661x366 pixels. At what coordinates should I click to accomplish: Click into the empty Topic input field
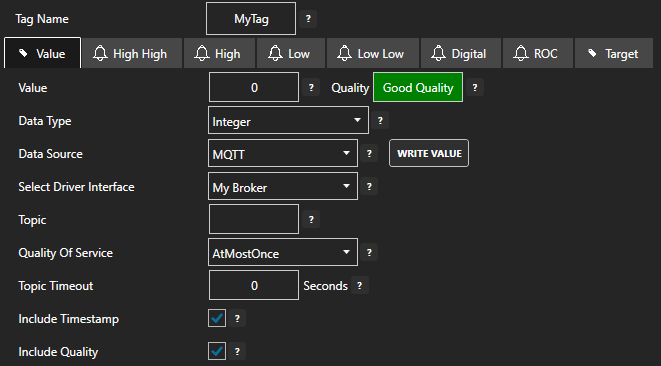[254, 219]
